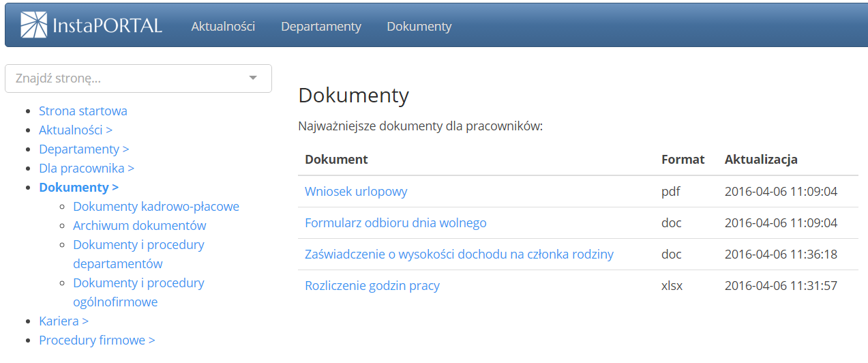Open Dokumenty i procedury ogólnofirmowe
Image resolution: width=868 pixels, height=363 pixels.
tap(138, 292)
